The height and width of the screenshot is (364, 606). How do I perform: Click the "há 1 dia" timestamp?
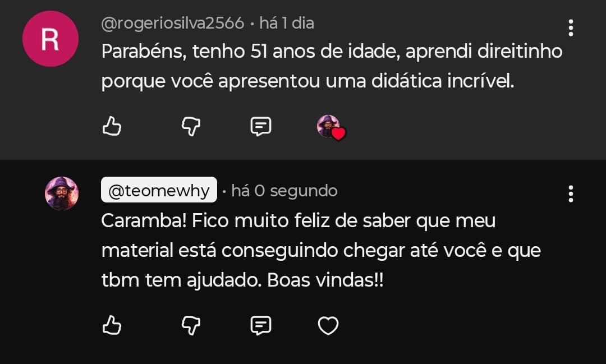point(286,24)
